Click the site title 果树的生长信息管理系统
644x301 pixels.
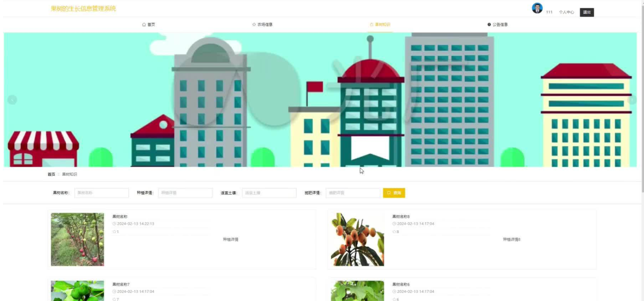[83, 9]
